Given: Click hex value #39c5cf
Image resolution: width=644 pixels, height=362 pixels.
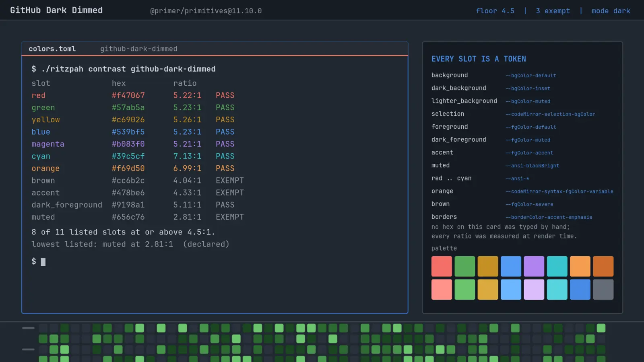Looking at the screenshot, I should (128, 156).
